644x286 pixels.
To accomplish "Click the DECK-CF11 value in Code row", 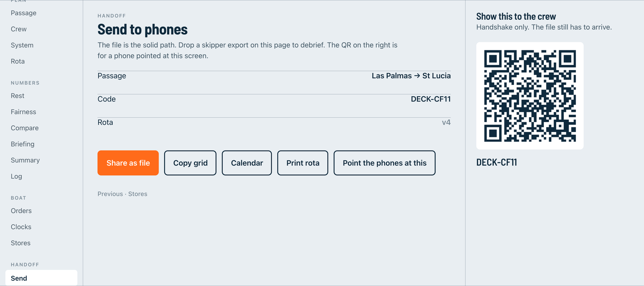I will (x=431, y=99).
